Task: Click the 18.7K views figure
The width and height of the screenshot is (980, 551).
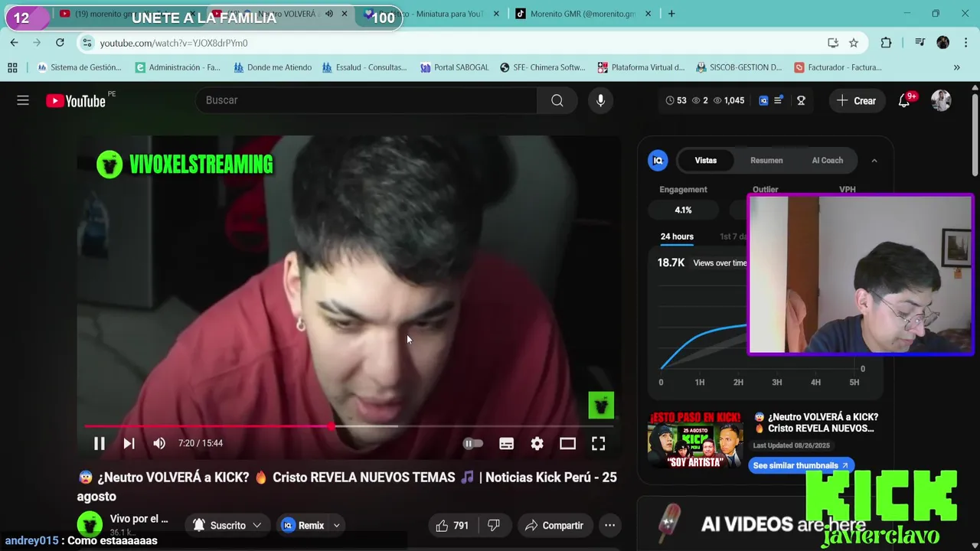Action: coord(671,262)
